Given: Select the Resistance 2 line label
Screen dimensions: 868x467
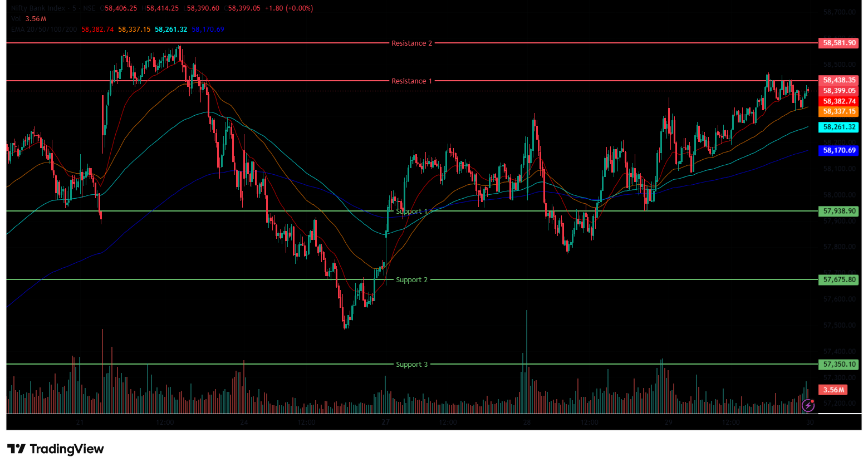Looking at the screenshot, I should [x=411, y=43].
